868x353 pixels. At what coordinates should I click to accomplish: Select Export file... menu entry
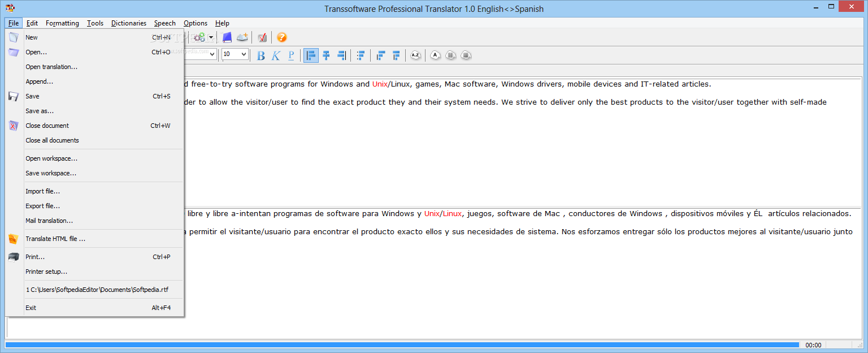[x=94, y=206]
